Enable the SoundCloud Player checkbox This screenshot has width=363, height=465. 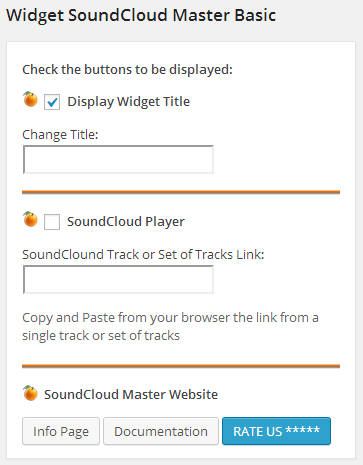pos(52,222)
